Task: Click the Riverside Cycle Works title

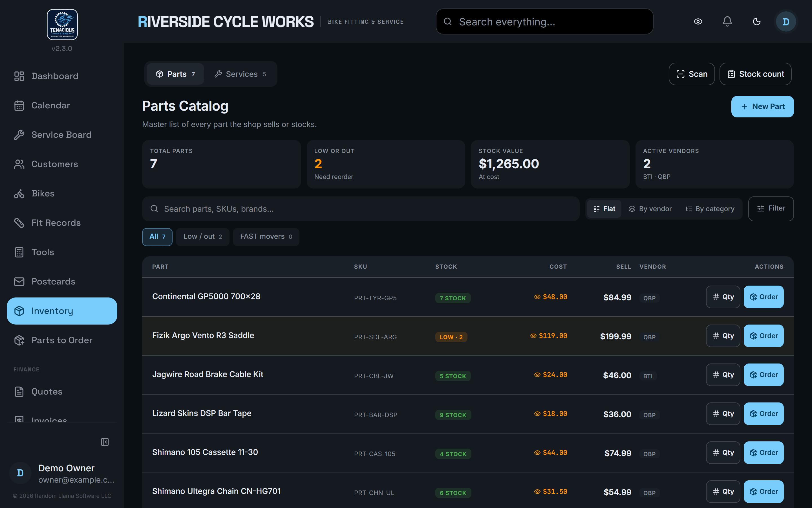Action: point(226,21)
